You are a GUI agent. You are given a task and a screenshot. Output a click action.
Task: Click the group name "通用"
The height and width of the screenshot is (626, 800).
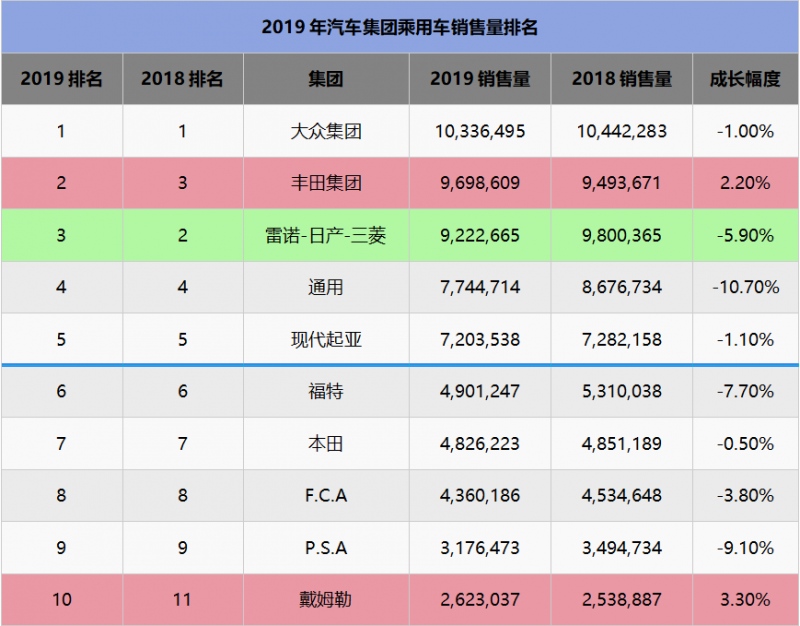click(326, 287)
